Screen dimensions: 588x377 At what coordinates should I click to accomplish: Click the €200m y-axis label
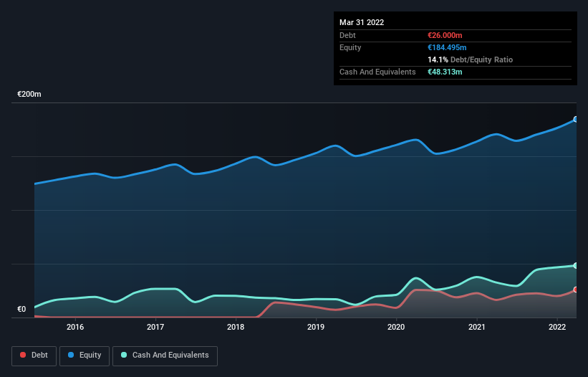(x=29, y=94)
